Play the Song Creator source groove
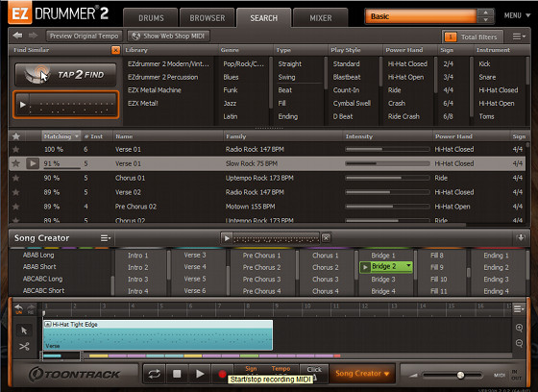 (227, 238)
